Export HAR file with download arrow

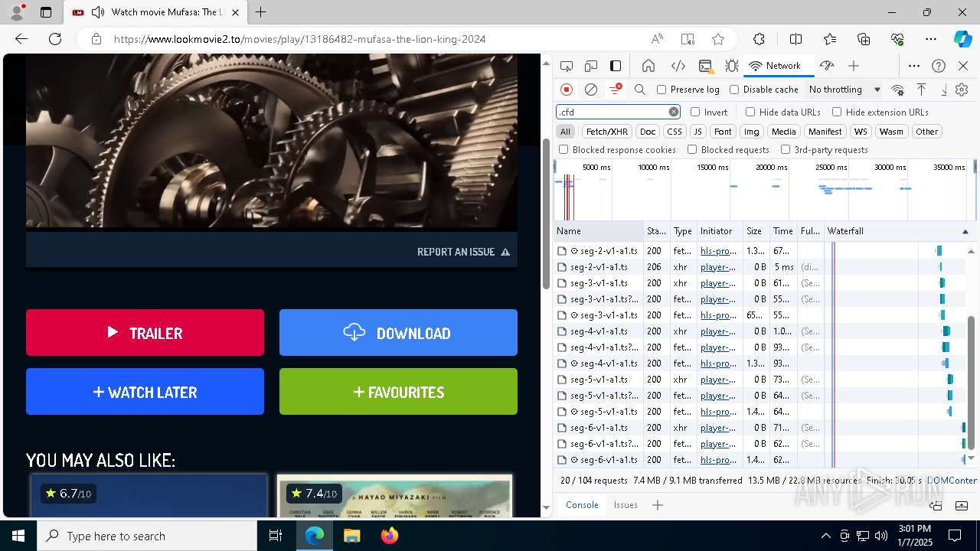944,90
